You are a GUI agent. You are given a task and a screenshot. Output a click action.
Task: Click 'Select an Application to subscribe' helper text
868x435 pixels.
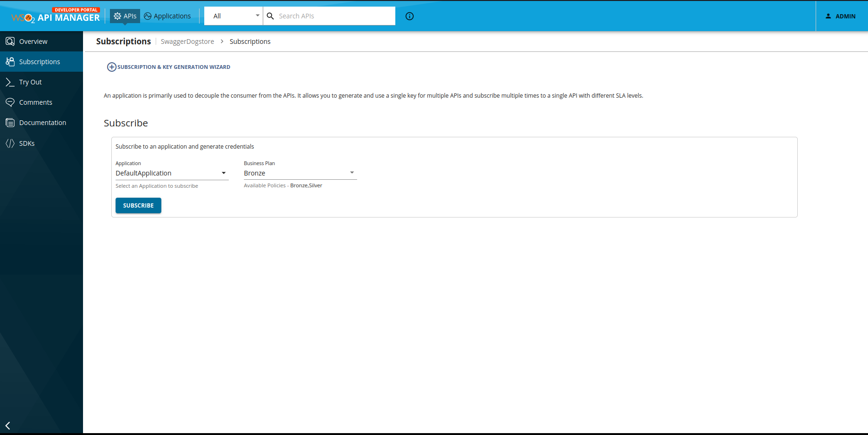[157, 186]
